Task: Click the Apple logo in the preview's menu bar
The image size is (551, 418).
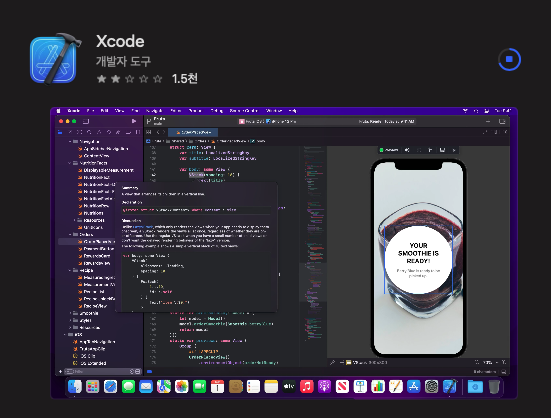Action: coord(58,111)
